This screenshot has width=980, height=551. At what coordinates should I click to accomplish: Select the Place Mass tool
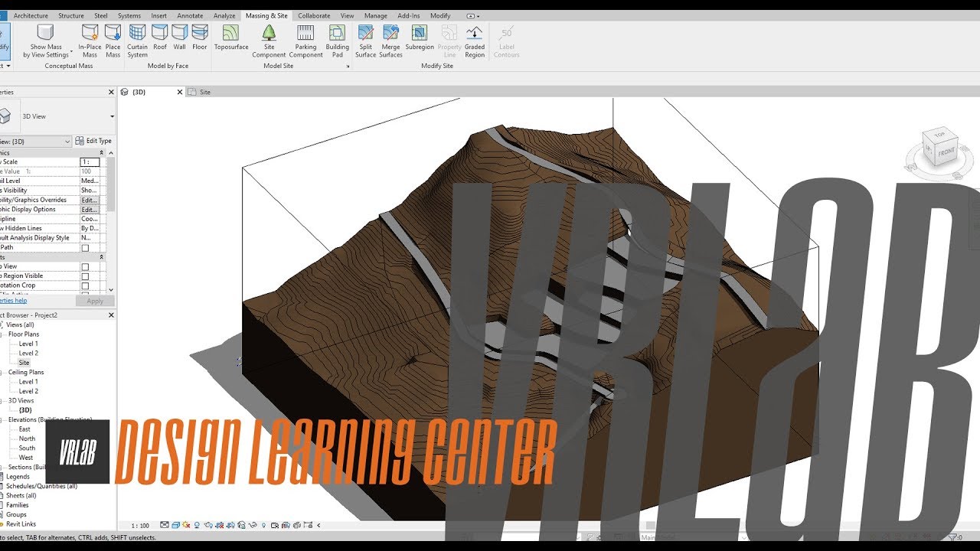click(113, 41)
